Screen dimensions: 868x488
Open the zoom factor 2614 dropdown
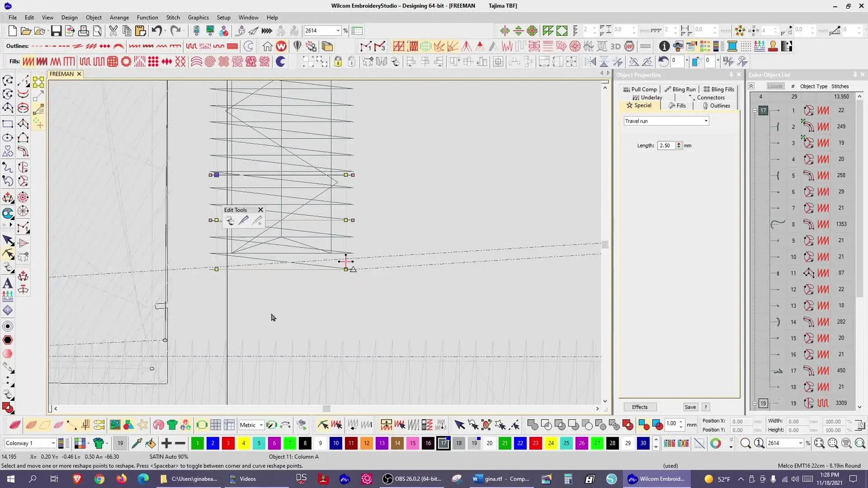click(x=338, y=31)
